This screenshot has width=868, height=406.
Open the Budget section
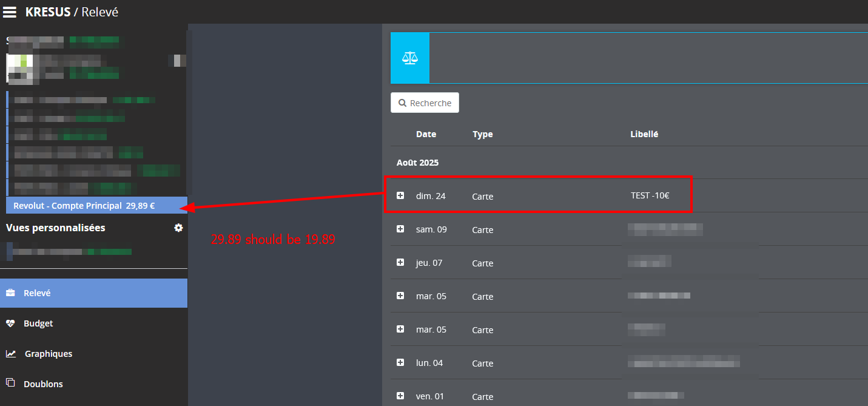tap(38, 323)
